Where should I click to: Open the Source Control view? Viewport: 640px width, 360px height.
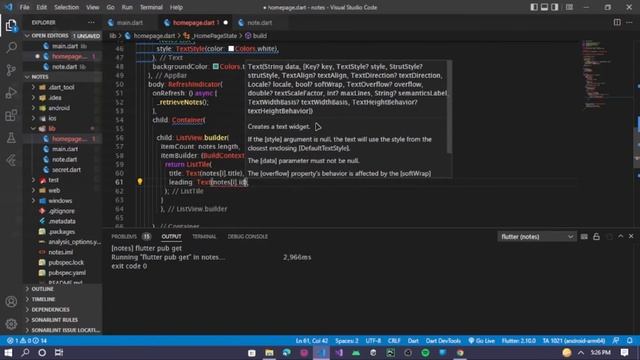[11, 70]
